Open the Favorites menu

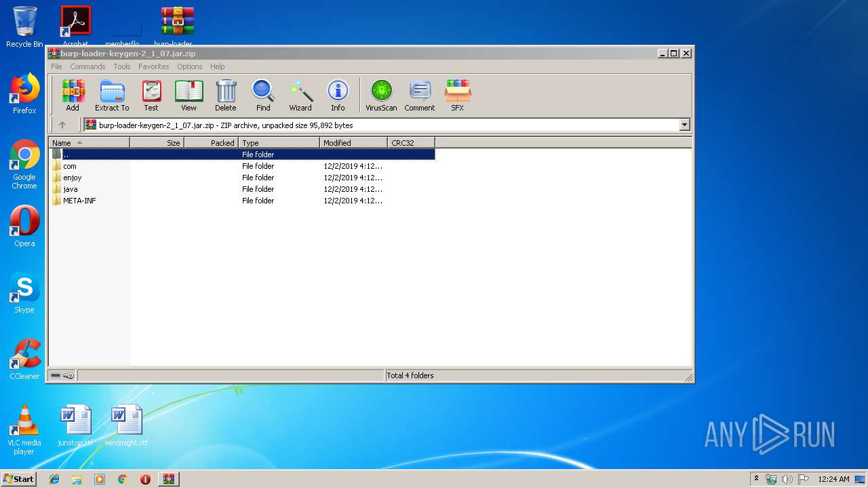[x=154, y=66]
